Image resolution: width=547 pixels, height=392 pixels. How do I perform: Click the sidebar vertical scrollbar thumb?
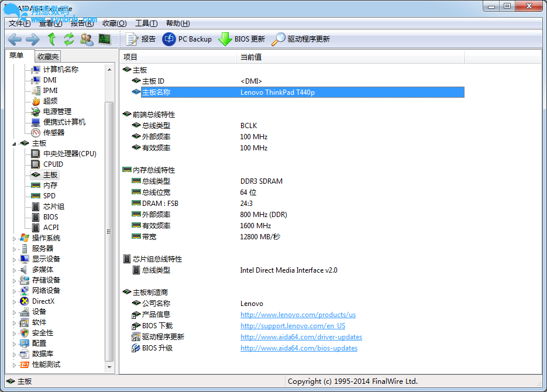pos(109,232)
